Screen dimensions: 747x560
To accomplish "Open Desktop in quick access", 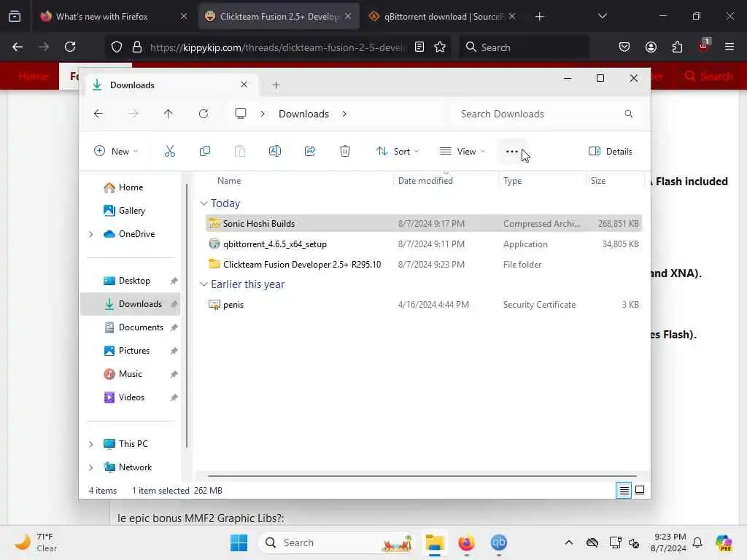I will [134, 281].
